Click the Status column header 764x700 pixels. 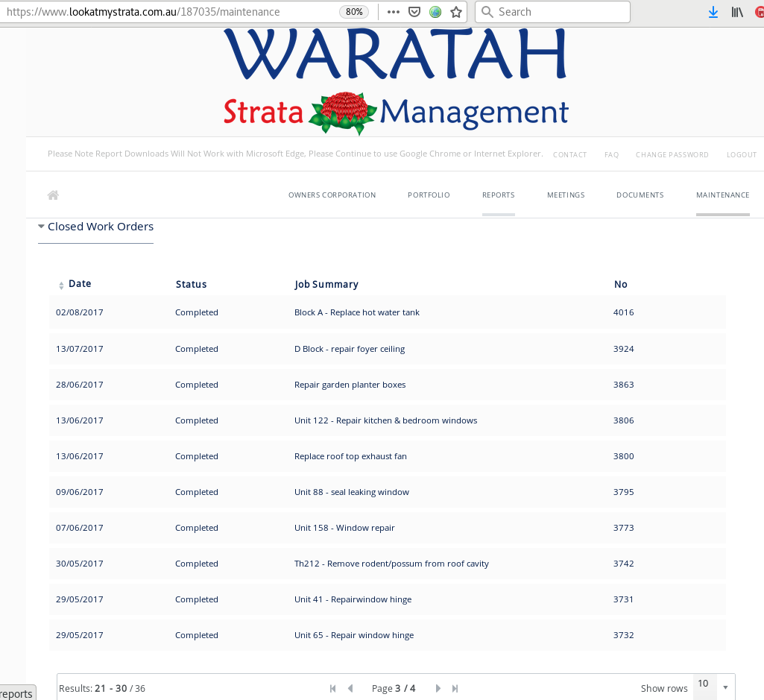pyautogui.click(x=191, y=284)
